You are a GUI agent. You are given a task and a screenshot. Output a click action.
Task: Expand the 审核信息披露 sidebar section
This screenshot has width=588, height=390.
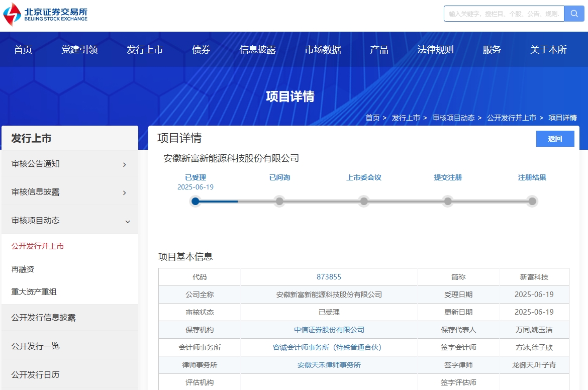[x=70, y=192]
